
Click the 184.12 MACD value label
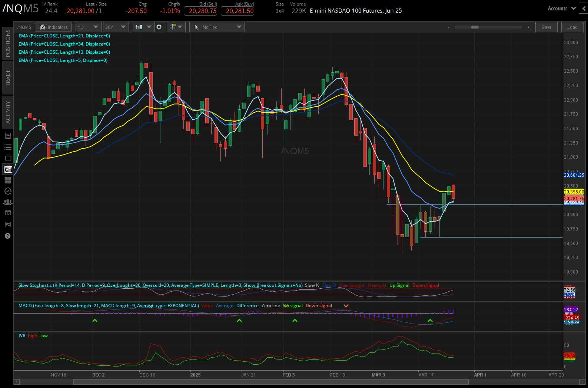tap(571, 309)
